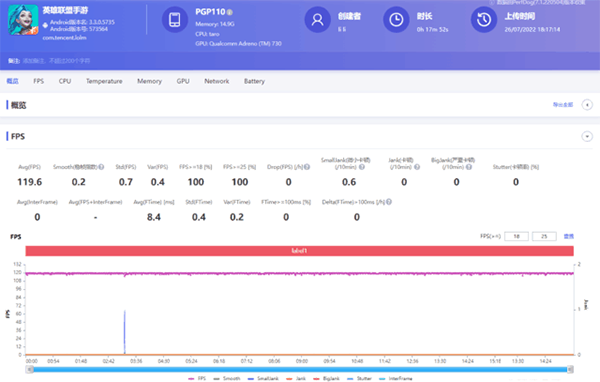Image resolution: width=600 pixels, height=382 pixels.
Task: Toggle the Stutter series in chart legend
Action: coord(359,378)
